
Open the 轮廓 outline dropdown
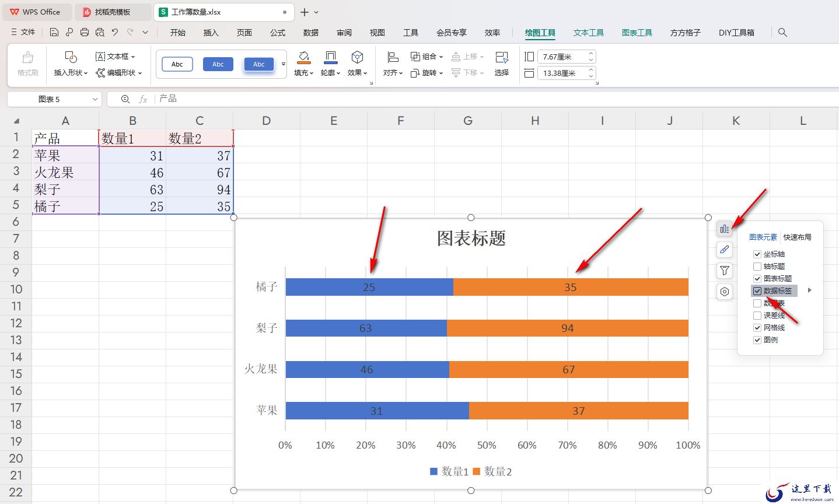coord(330,64)
